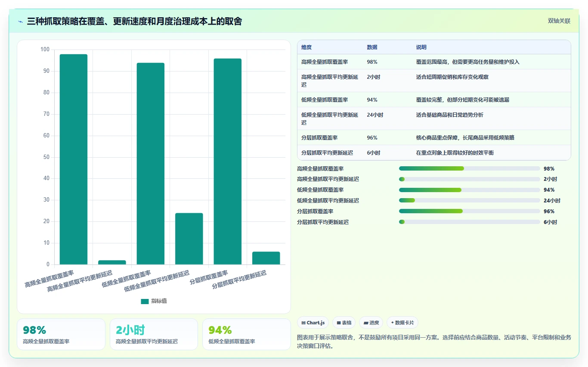Click the 2小时 progress bar
The height and width of the screenshot is (367, 588).
[469, 179]
